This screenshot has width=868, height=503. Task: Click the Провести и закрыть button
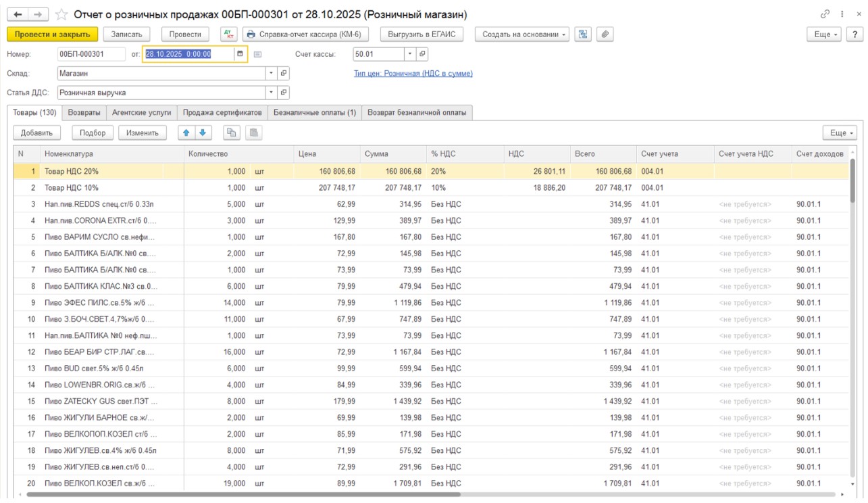[x=53, y=34]
